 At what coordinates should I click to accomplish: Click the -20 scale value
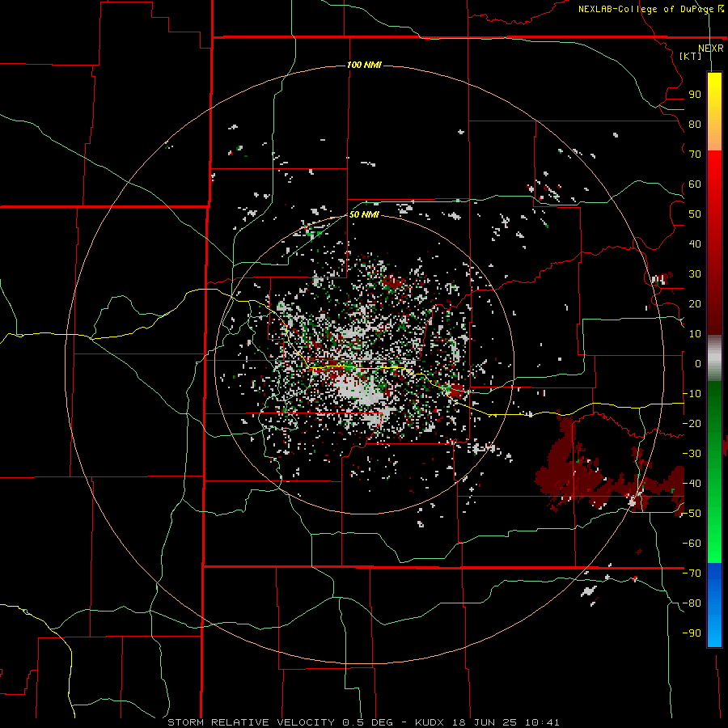(692, 423)
